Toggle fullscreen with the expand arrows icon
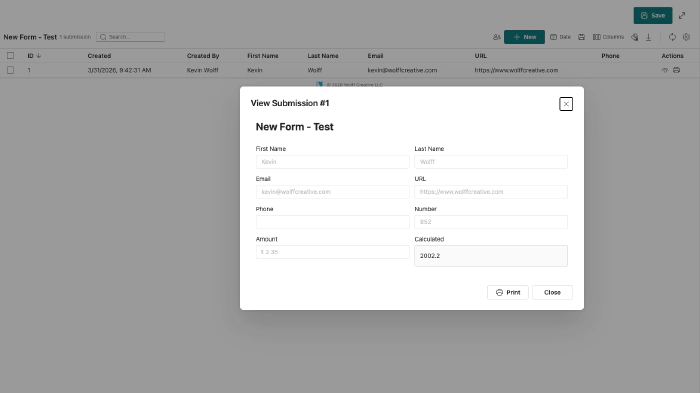The width and height of the screenshot is (700, 393). (682, 16)
